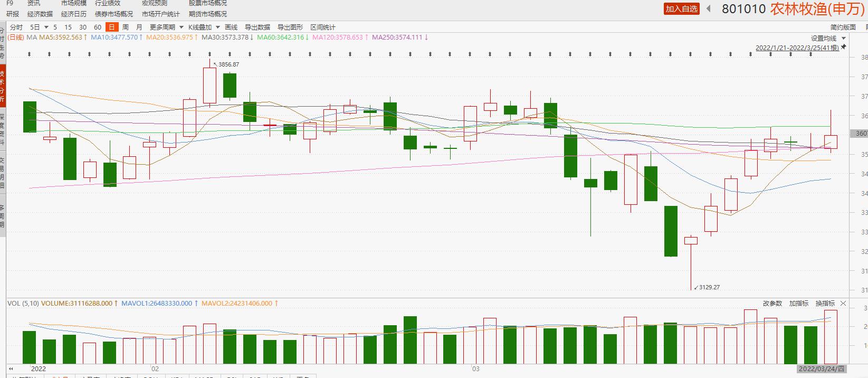The image size is (868, 378).
Task: Click the pin icon beside the date range
Action: click(x=844, y=47)
